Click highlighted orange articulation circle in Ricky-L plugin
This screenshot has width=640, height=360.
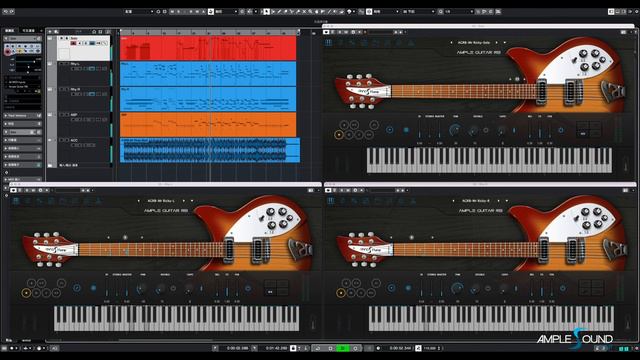26,293
